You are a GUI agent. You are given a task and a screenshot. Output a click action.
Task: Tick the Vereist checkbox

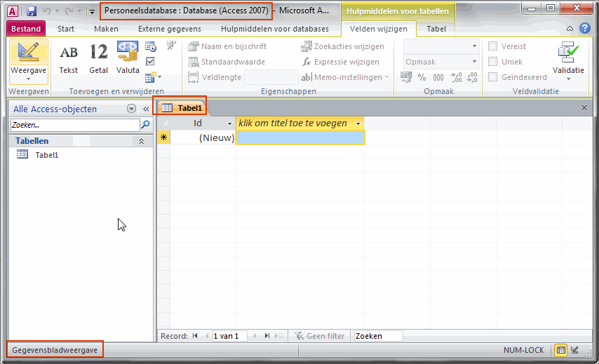point(493,46)
